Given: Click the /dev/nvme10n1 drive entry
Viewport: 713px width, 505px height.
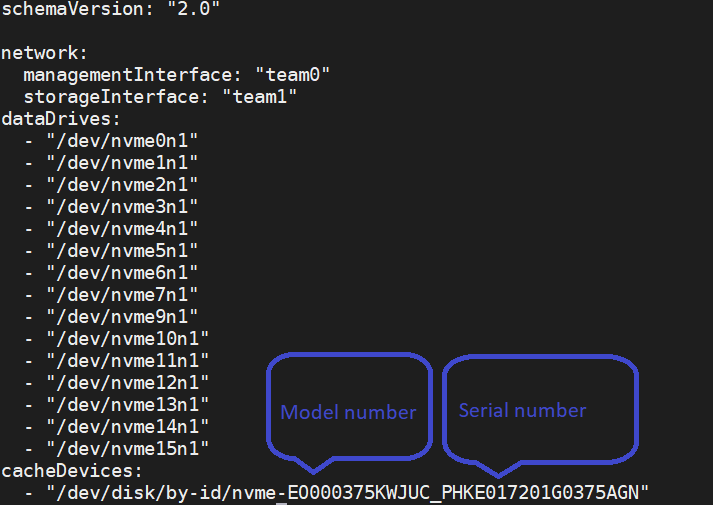Looking at the screenshot, I should (127, 338).
